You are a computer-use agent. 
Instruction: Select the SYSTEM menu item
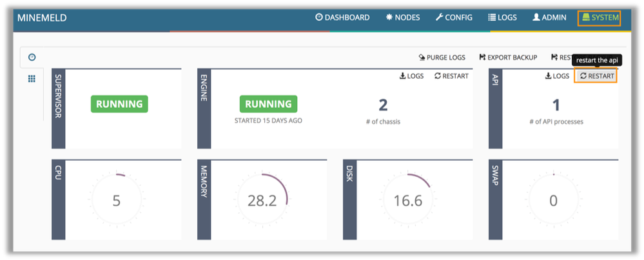pos(599,18)
